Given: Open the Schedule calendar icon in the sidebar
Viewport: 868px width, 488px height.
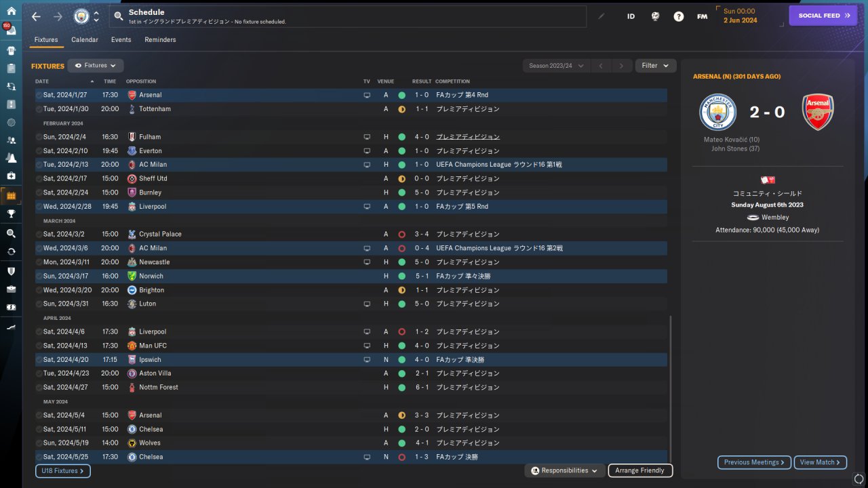Looking at the screenshot, I should pyautogui.click(x=11, y=196).
